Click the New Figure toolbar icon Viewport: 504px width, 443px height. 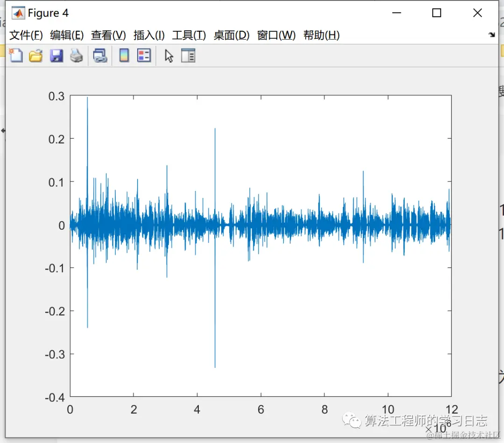click(x=16, y=56)
